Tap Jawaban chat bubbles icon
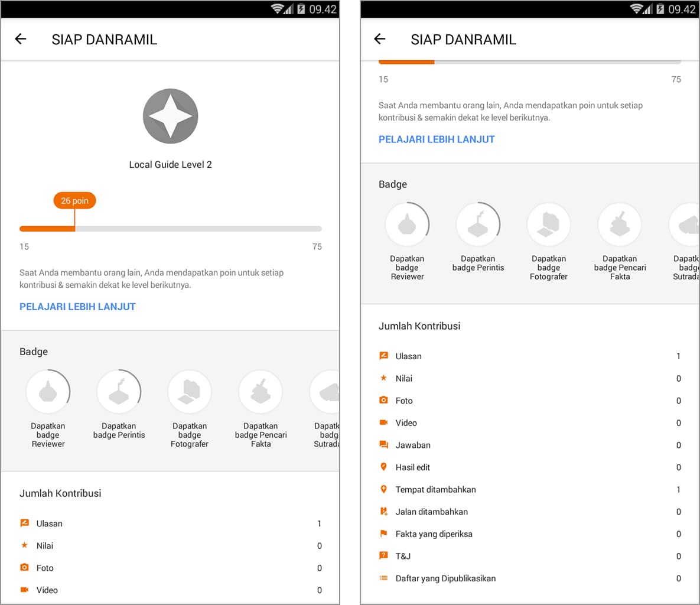This screenshot has height=605, width=700. click(383, 444)
